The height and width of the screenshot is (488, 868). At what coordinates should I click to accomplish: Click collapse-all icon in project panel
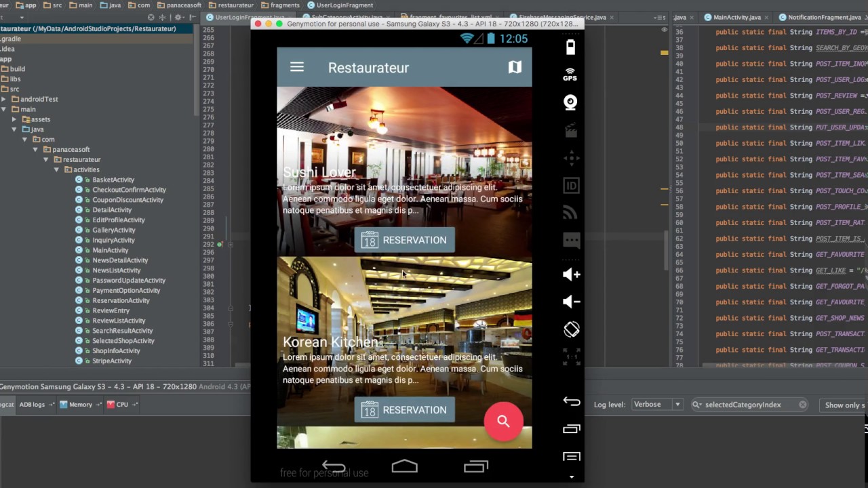point(163,17)
